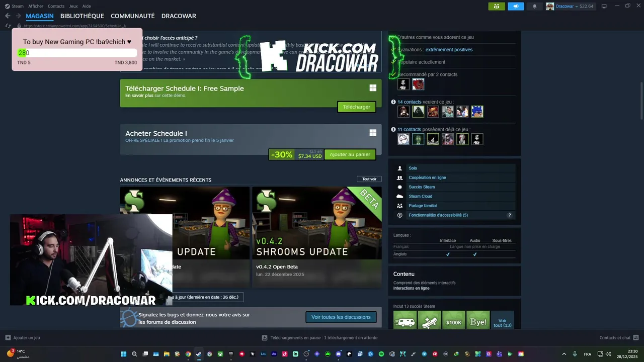Click the Windows icon on Acheter Schedule I
The image size is (644, 362).
click(373, 133)
